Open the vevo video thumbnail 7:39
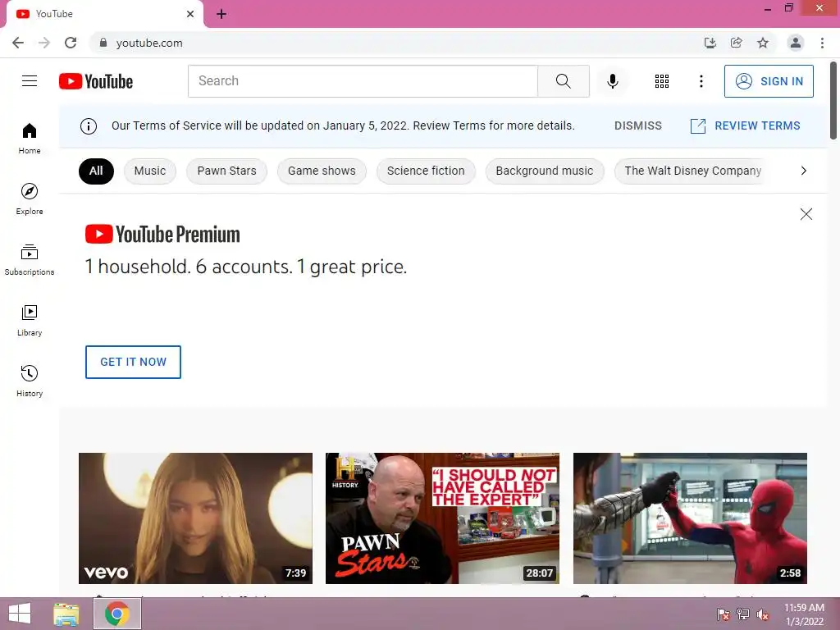This screenshot has width=840, height=630. tap(195, 518)
